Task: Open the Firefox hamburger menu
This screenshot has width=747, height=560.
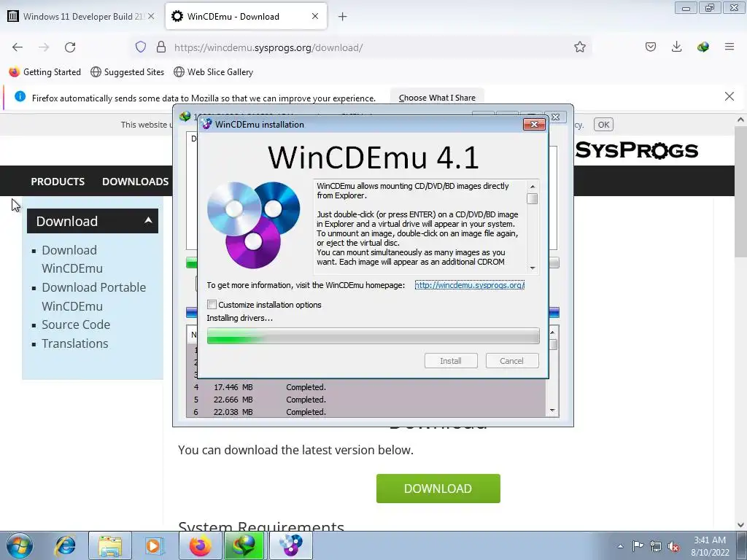Action: click(729, 47)
